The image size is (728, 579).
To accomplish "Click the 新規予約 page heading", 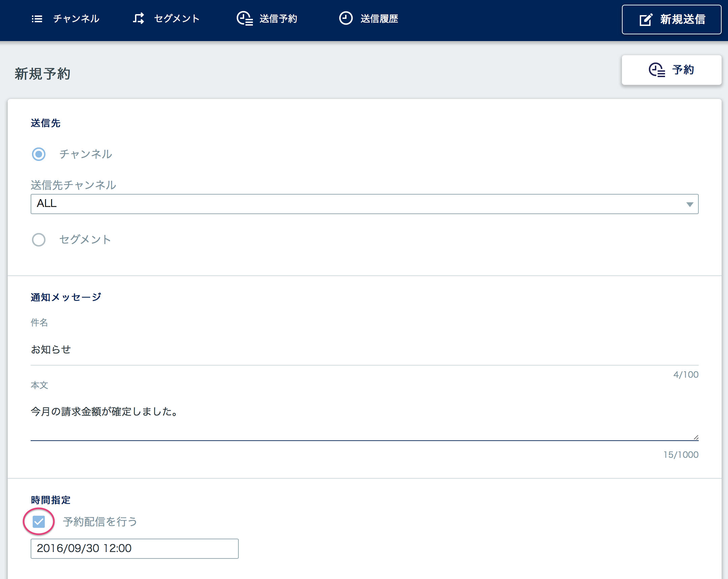I will pyautogui.click(x=42, y=74).
